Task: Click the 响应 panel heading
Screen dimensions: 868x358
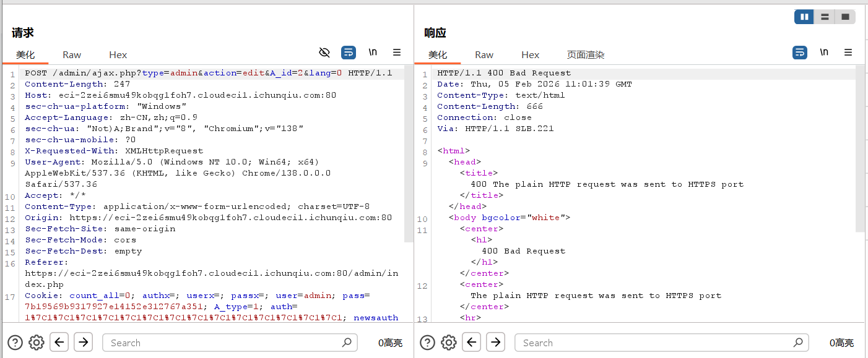Action: pos(435,33)
